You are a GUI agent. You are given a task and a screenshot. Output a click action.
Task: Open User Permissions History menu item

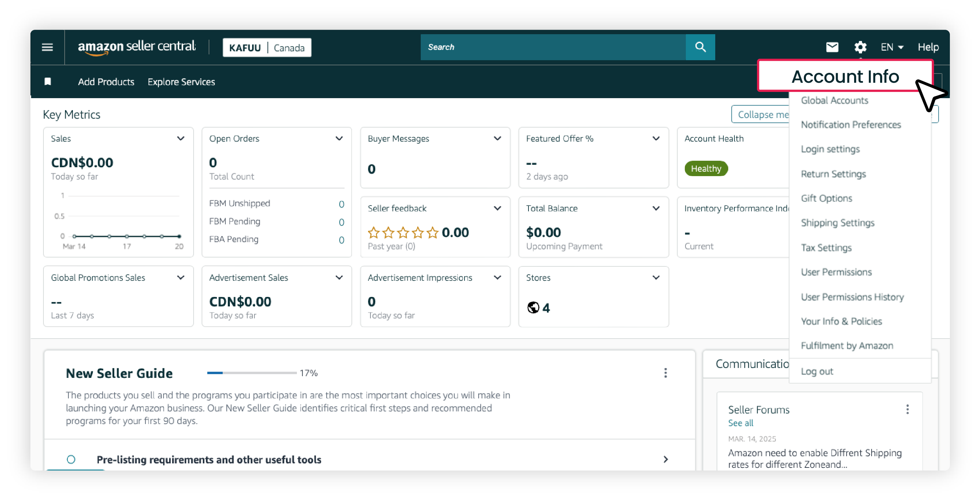852,297
